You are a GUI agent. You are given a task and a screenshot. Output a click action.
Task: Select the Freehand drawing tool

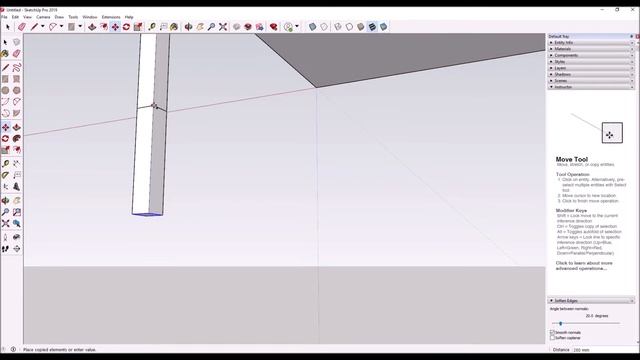pos(17,68)
